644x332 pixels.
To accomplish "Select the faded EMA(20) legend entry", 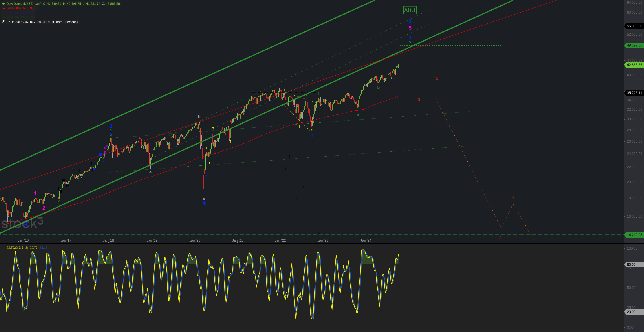I will click(x=21, y=17).
